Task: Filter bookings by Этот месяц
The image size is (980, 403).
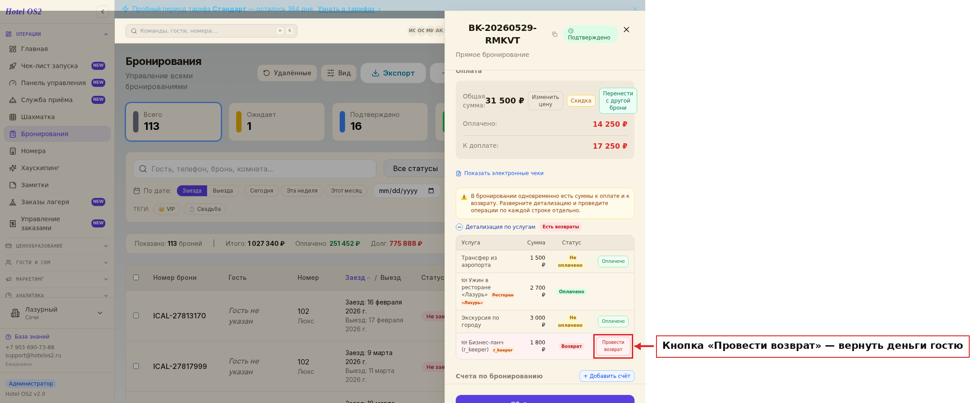Action: click(346, 191)
